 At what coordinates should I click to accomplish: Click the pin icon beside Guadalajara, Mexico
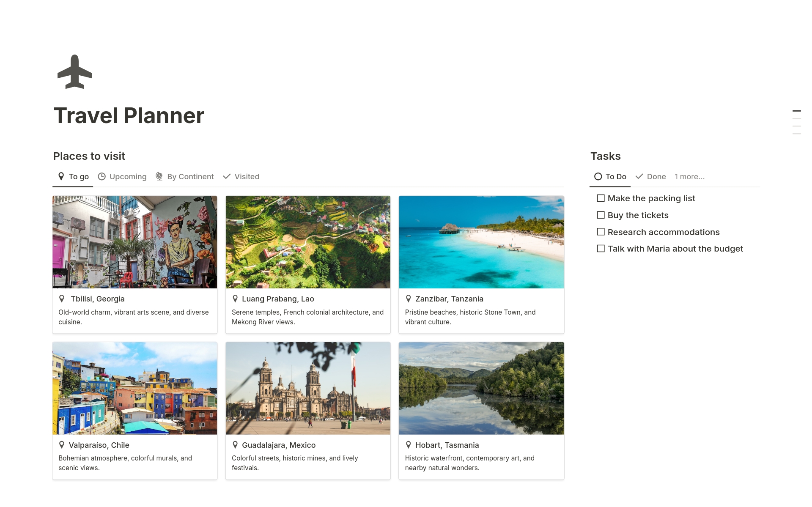click(x=235, y=445)
